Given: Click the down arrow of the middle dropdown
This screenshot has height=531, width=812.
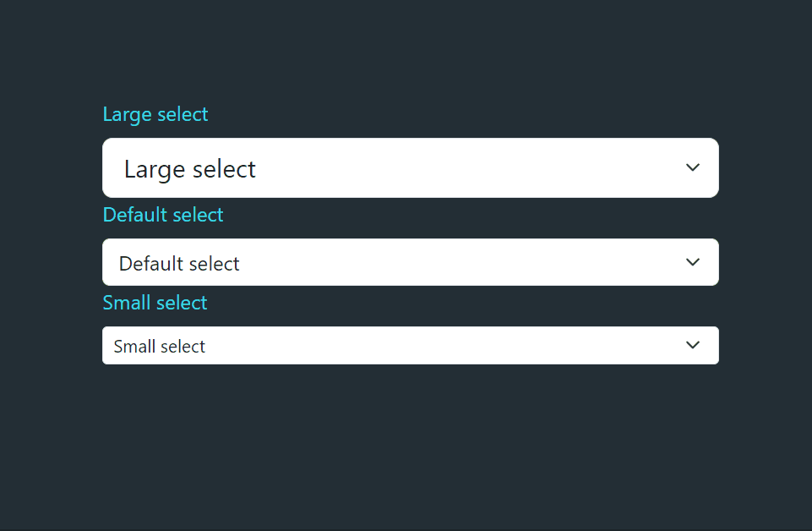Looking at the screenshot, I should click(692, 262).
